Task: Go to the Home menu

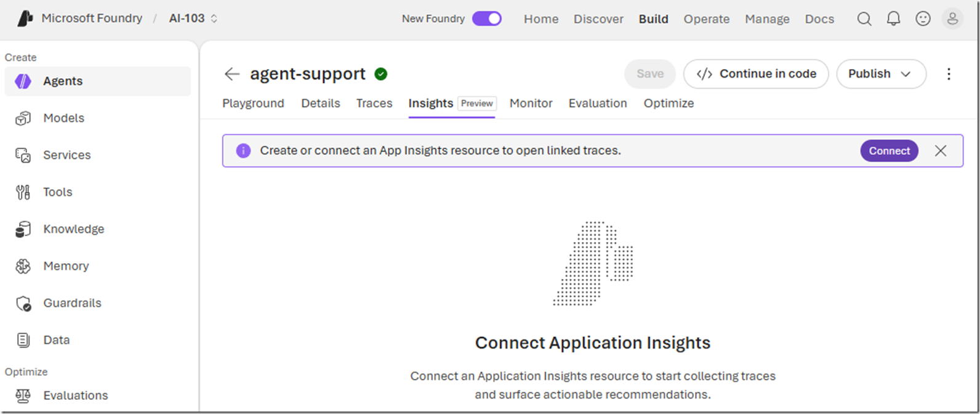Action: (x=541, y=19)
